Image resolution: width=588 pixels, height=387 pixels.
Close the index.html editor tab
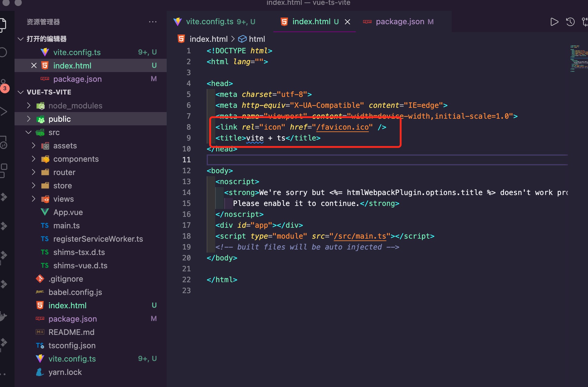pyautogui.click(x=348, y=22)
